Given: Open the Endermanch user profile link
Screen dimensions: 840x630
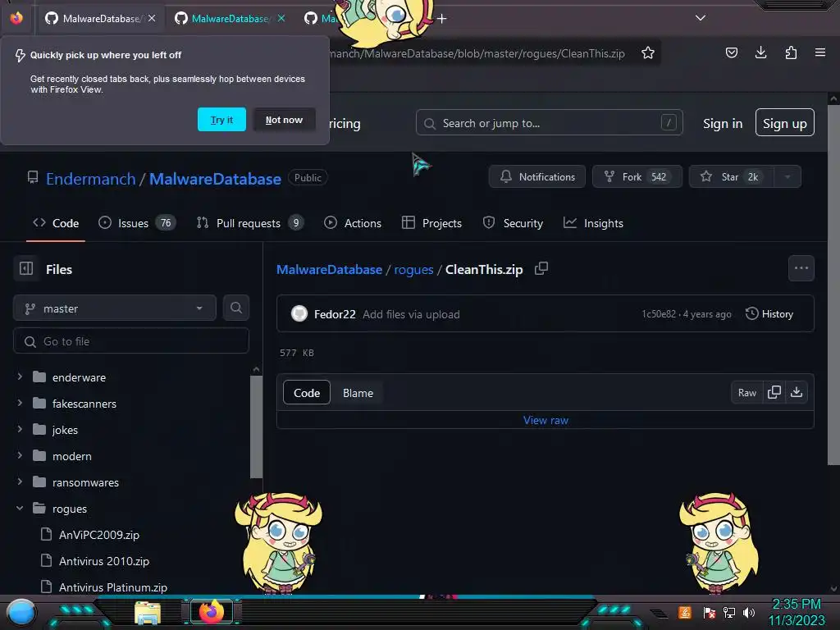Looking at the screenshot, I should [x=90, y=178].
